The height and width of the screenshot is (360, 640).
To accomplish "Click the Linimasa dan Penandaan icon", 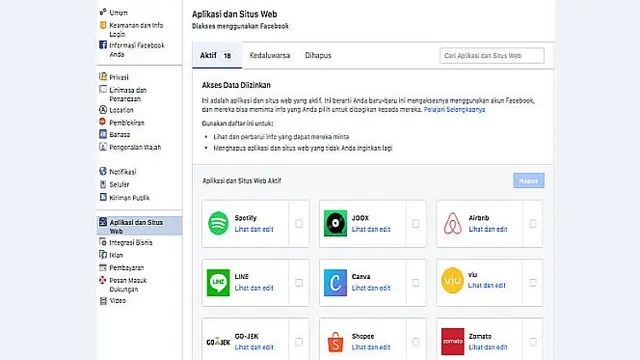I will (103, 89).
